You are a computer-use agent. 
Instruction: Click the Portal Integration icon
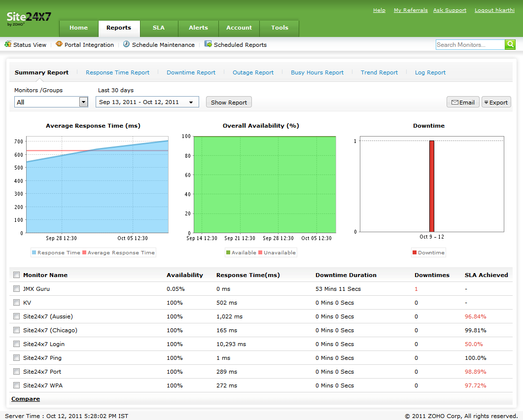click(59, 44)
